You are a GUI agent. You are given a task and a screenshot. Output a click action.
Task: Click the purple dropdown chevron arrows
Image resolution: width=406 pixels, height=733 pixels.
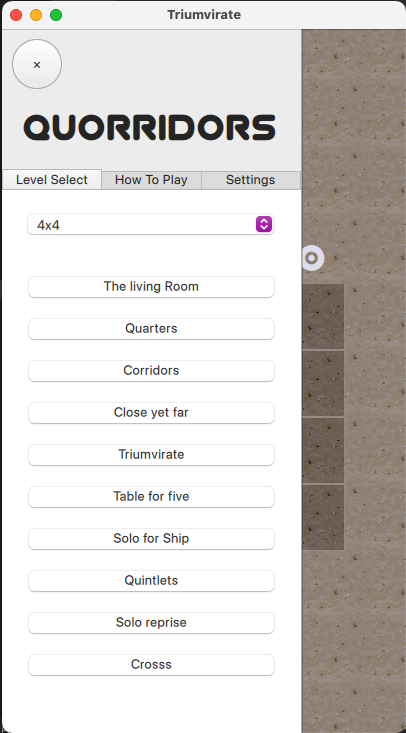[x=264, y=224]
